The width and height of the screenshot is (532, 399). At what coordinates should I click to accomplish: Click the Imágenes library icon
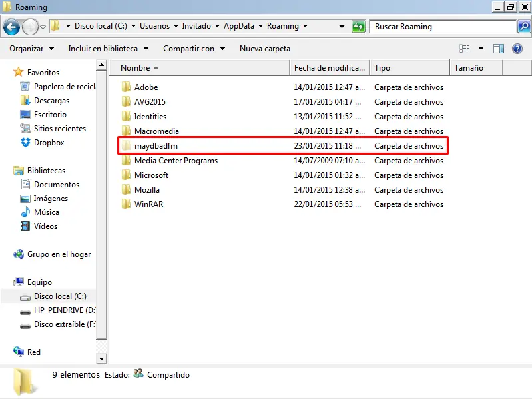pyautogui.click(x=25, y=199)
